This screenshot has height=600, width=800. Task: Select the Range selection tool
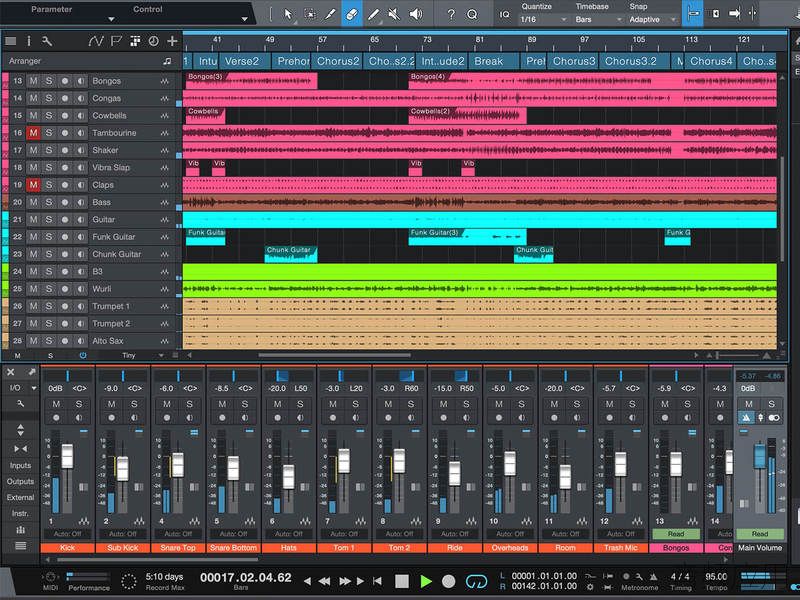click(x=310, y=14)
